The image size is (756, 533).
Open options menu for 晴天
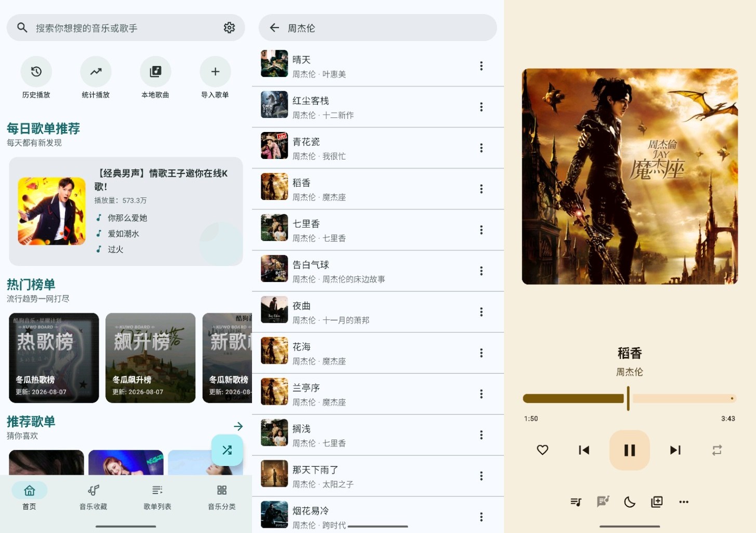point(481,66)
